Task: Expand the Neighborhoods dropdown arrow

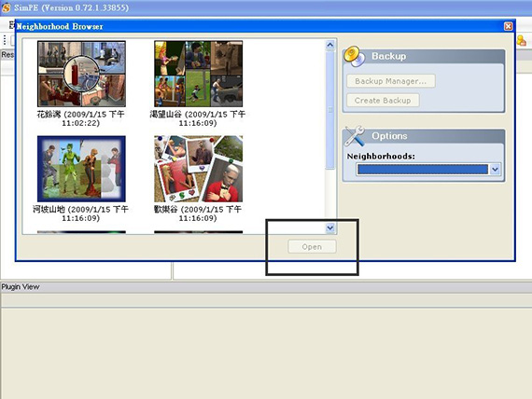Action: 495,169
